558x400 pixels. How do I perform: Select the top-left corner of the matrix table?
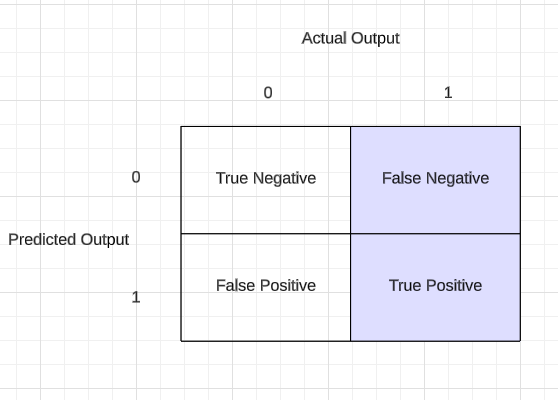point(181,126)
